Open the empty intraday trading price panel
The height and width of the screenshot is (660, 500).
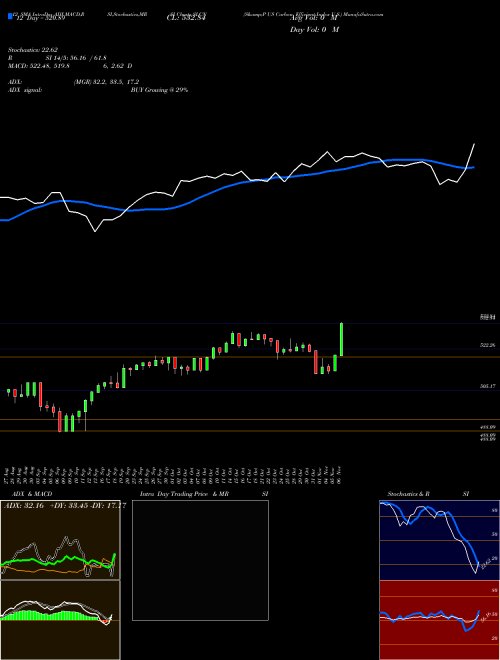click(x=200, y=560)
